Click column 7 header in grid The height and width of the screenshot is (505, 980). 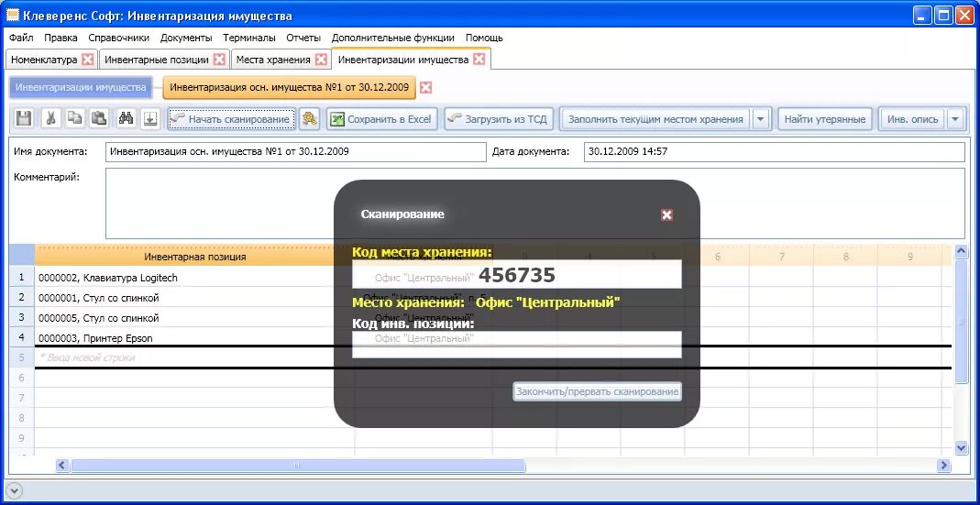(x=781, y=257)
